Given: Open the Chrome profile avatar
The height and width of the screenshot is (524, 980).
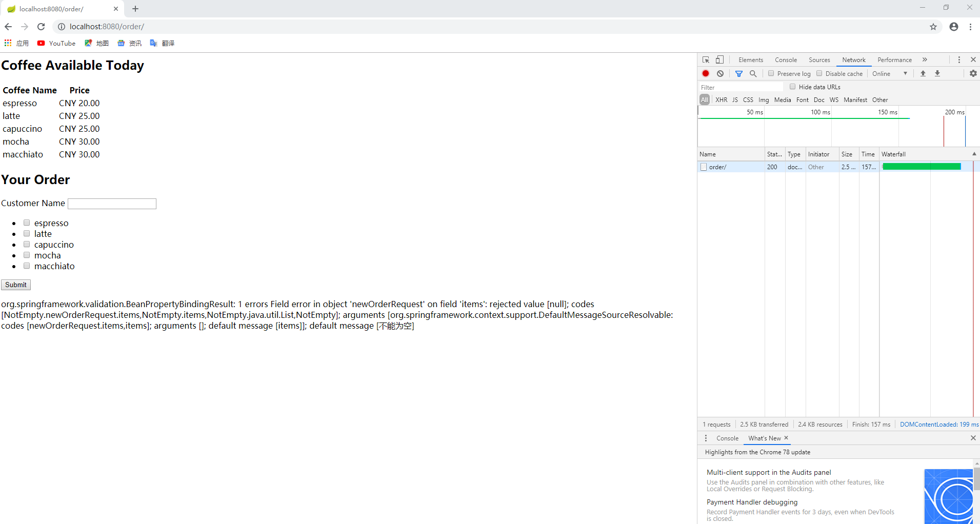Looking at the screenshot, I should [x=954, y=27].
